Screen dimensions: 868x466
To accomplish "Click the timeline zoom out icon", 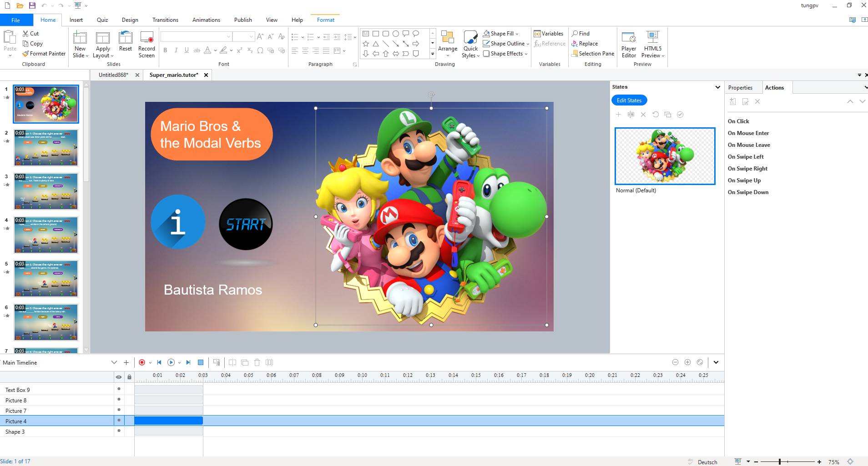I will (x=675, y=362).
